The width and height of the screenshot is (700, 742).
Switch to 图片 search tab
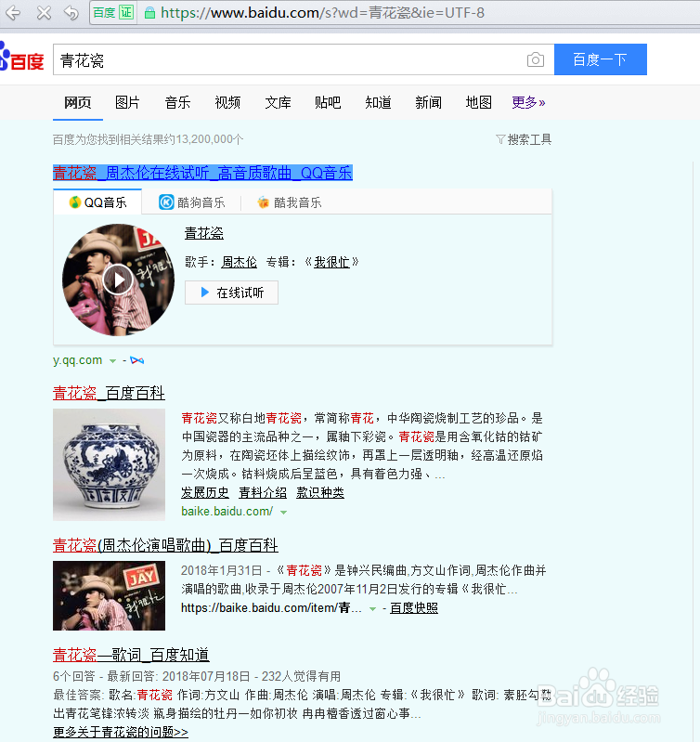128,102
